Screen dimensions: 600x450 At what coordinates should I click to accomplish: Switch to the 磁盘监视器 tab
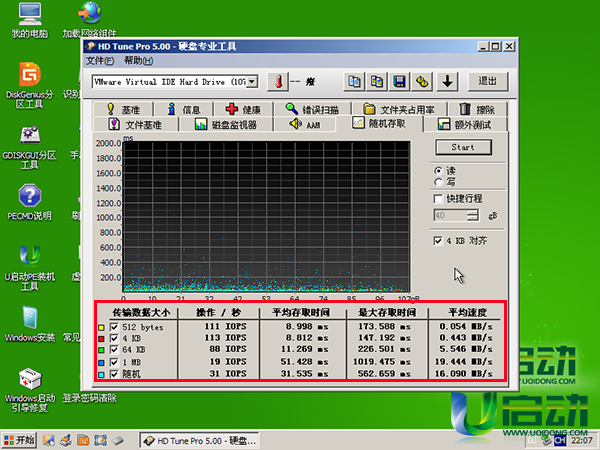point(226,124)
